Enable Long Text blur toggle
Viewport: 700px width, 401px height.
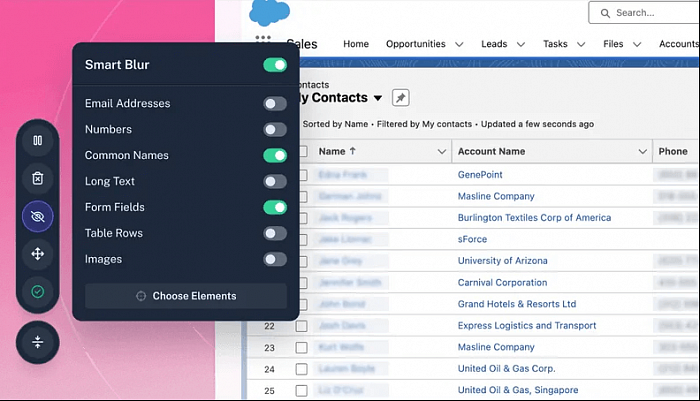pos(275,181)
